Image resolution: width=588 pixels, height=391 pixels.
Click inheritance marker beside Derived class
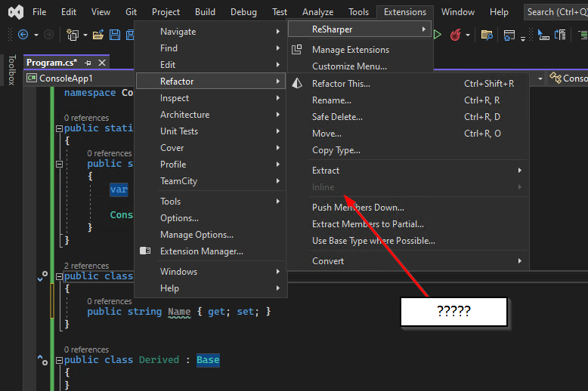(x=42, y=360)
